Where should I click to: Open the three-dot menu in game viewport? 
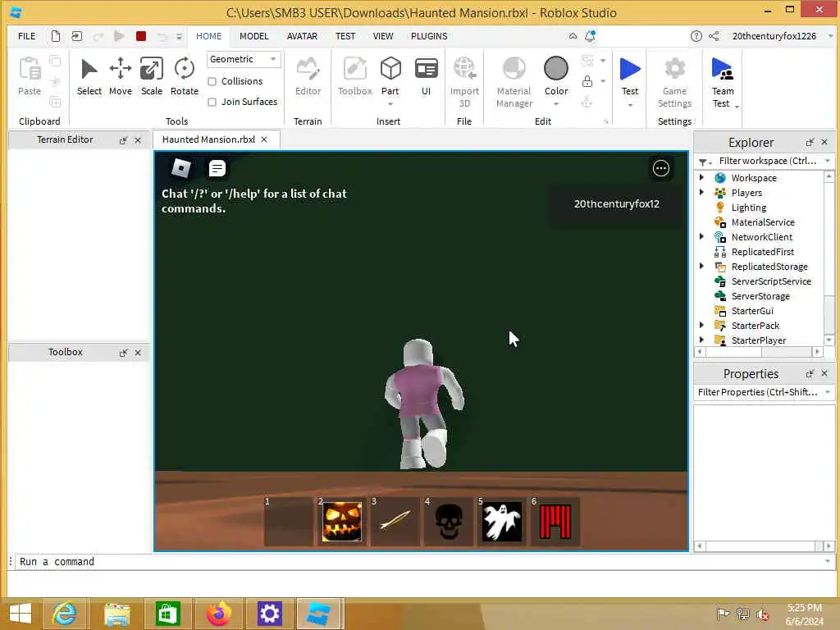660,168
